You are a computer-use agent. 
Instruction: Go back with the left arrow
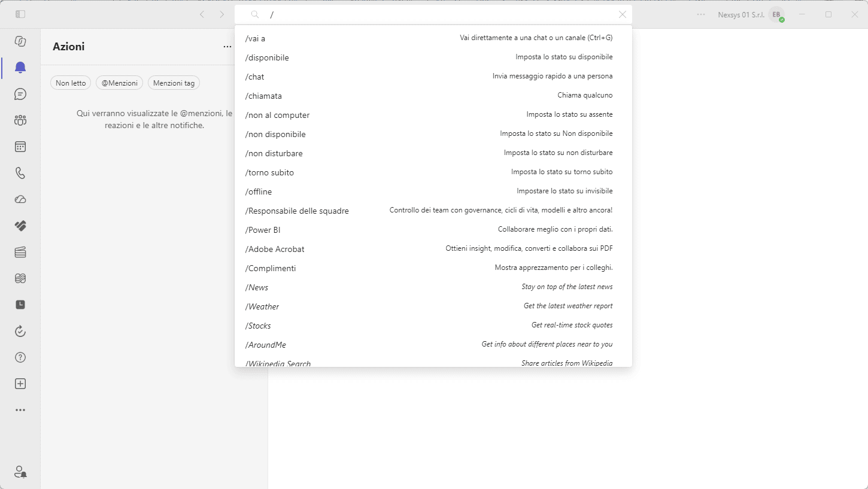pos(202,14)
